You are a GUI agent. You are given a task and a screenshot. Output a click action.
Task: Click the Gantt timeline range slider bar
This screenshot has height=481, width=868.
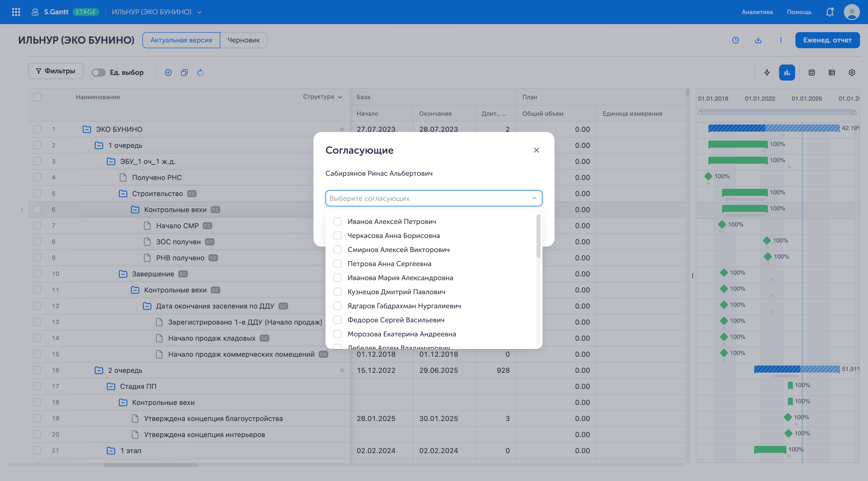click(x=777, y=112)
